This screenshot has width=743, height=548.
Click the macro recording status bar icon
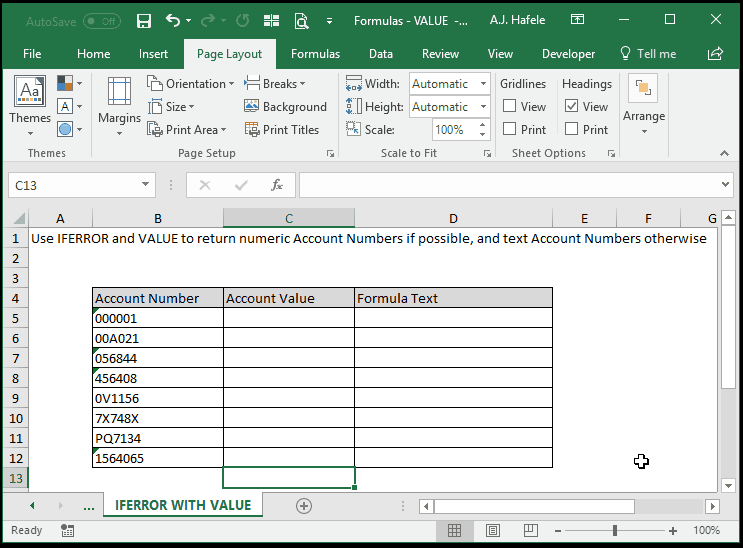[x=67, y=530]
